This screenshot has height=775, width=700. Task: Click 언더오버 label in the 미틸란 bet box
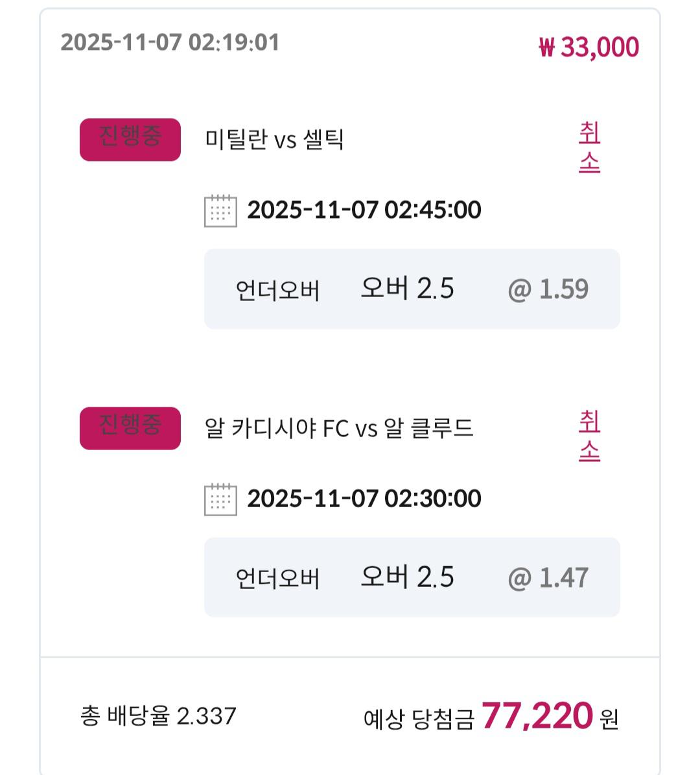pyautogui.click(x=277, y=291)
